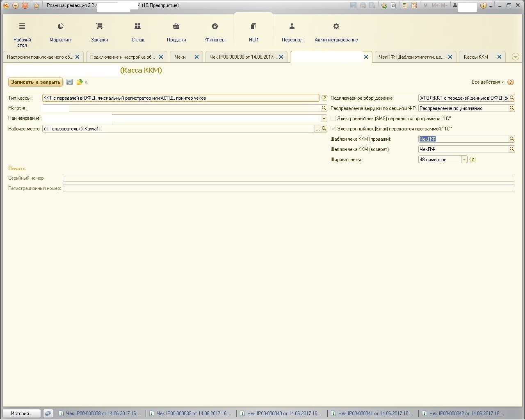
Task: Open lookup for Шаблон чека ККМ (продажи)
Action: point(511,139)
